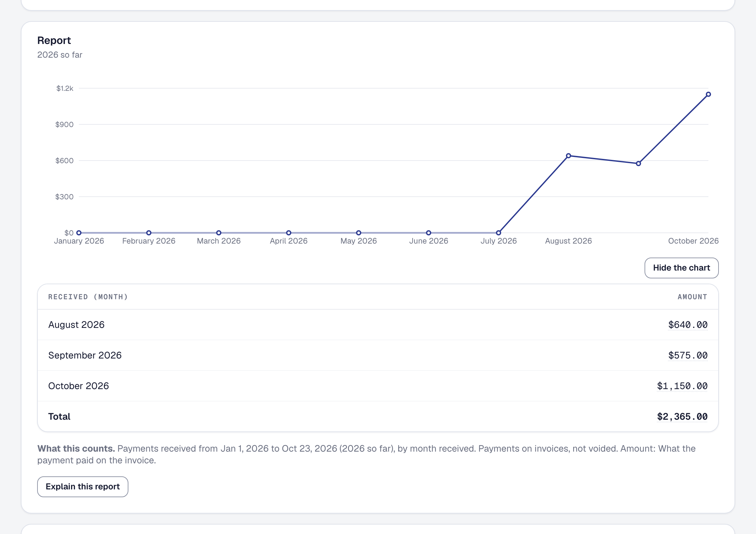Click the $2,365.00 total amount
This screenshot has height=534, width=756.
(x=682, y=416)
